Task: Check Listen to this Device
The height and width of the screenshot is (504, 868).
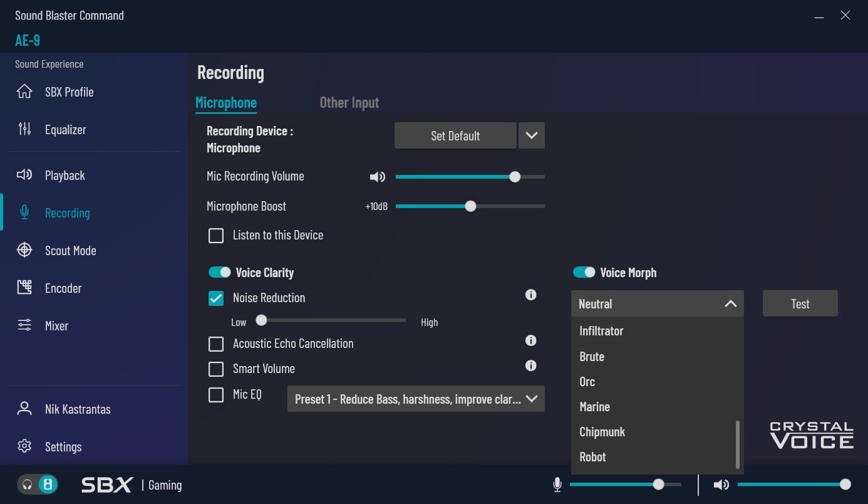Action: coord(216,236)
